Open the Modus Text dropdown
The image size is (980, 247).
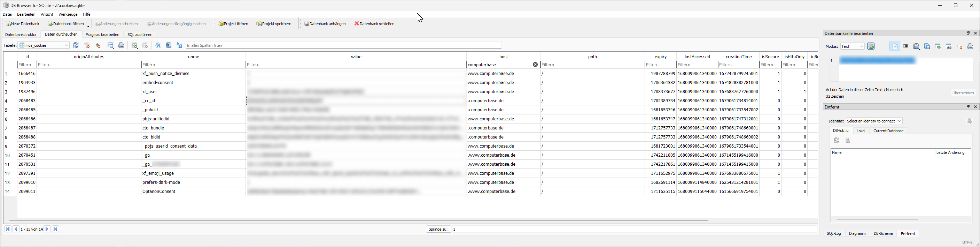click(852, 46)
